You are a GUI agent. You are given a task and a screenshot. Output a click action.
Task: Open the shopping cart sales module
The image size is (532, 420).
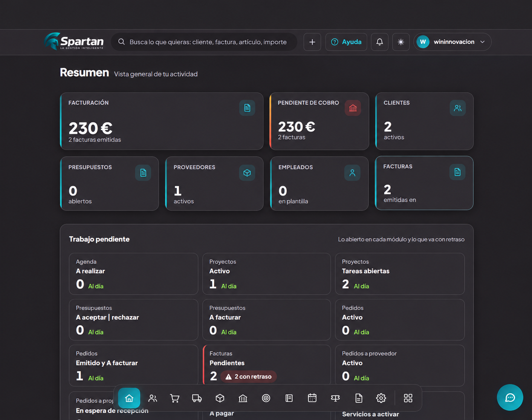point(174,398)
